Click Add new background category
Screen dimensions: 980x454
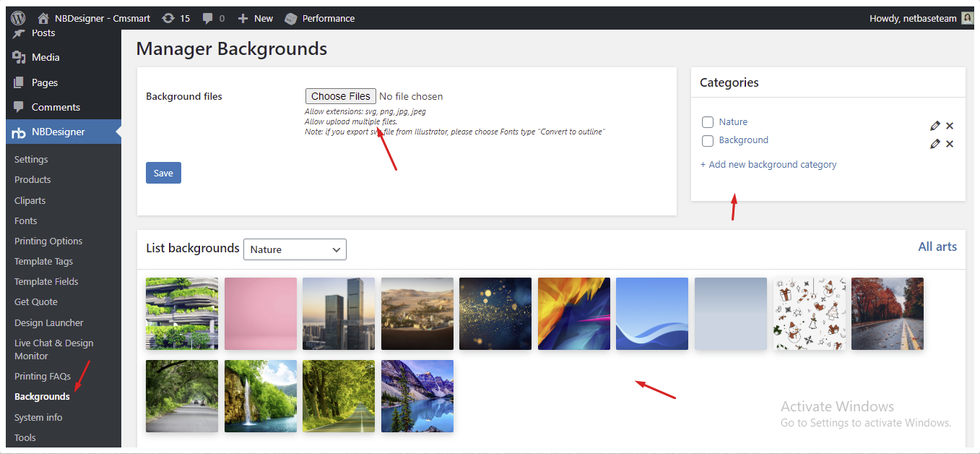coord(768,164)
